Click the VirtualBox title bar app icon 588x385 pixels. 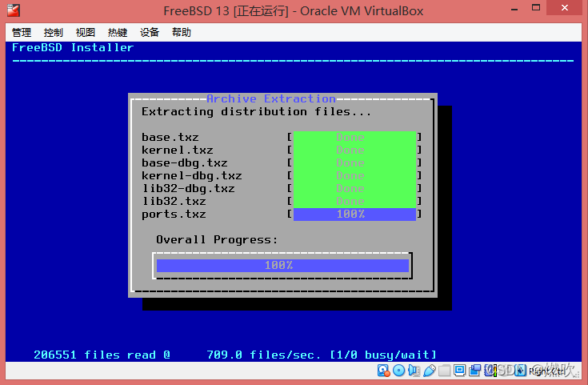pos(14,10)
